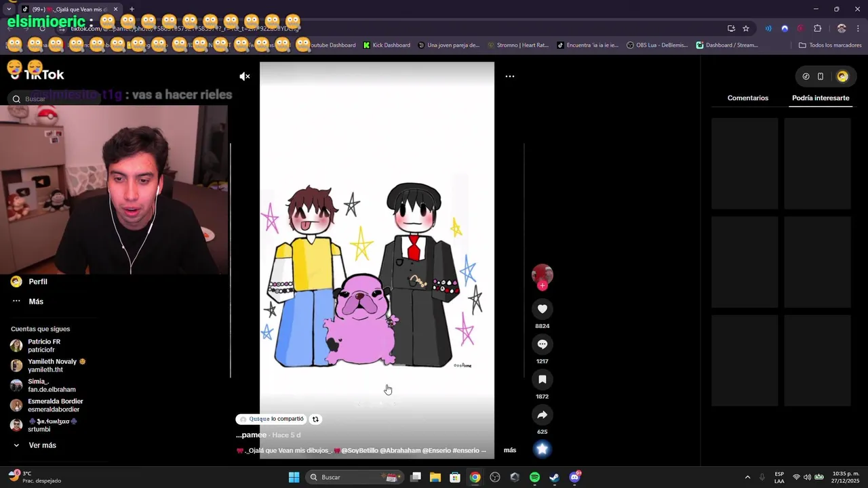The width and height of the screenshot is (868, 488).
Task: Switch to the Podría interesarte tab
Action: tap(821, 98)
